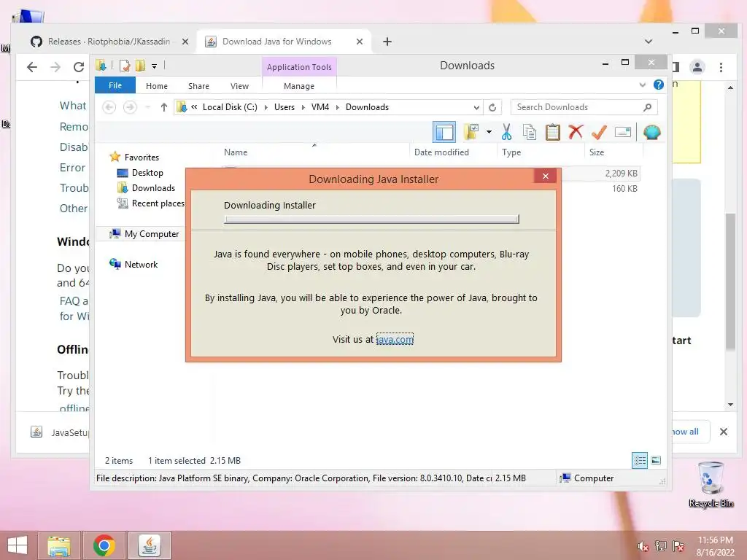Click the Downloading Installer progress bar
The image size is (747, 560).
click(x=371, y=219)
